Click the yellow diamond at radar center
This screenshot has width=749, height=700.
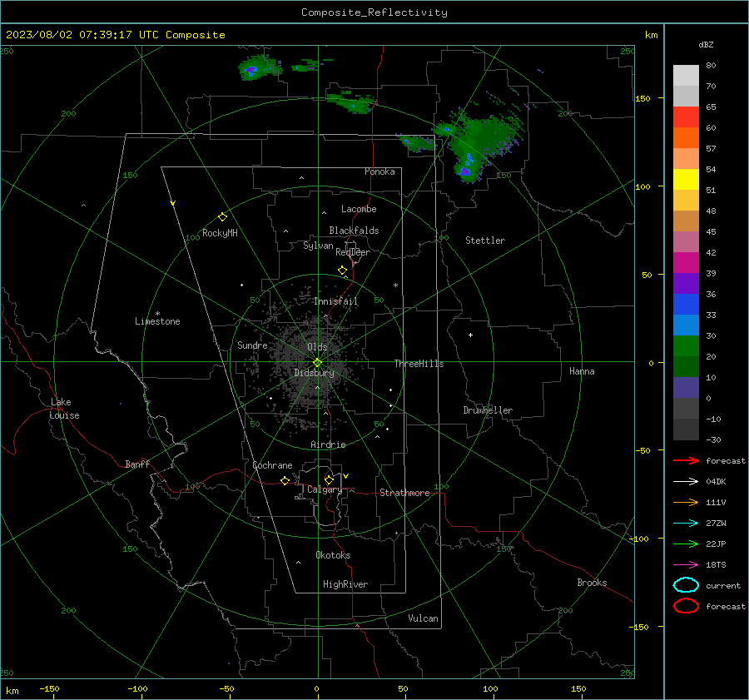pos(318,363)
